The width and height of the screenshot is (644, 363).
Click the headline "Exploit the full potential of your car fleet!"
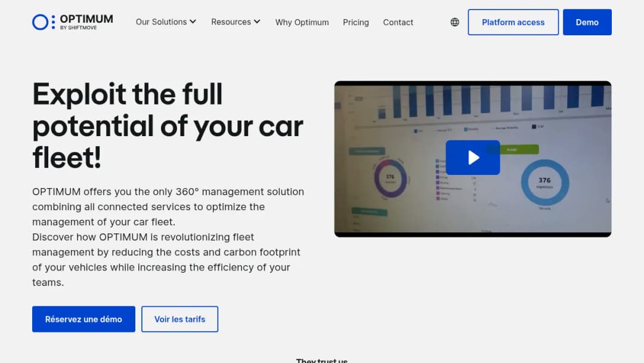pyautogui.click(x=168, y=125)
